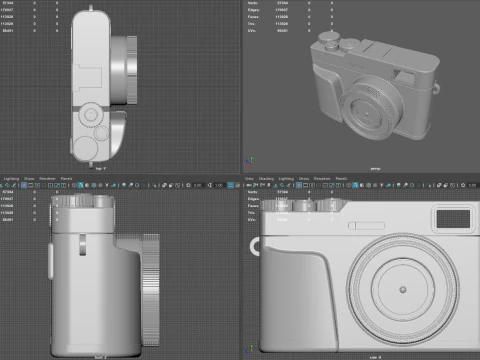Enable textured display in the lens-front viewport
Screen dimensions: 480x360
click(x=375, y=185)
